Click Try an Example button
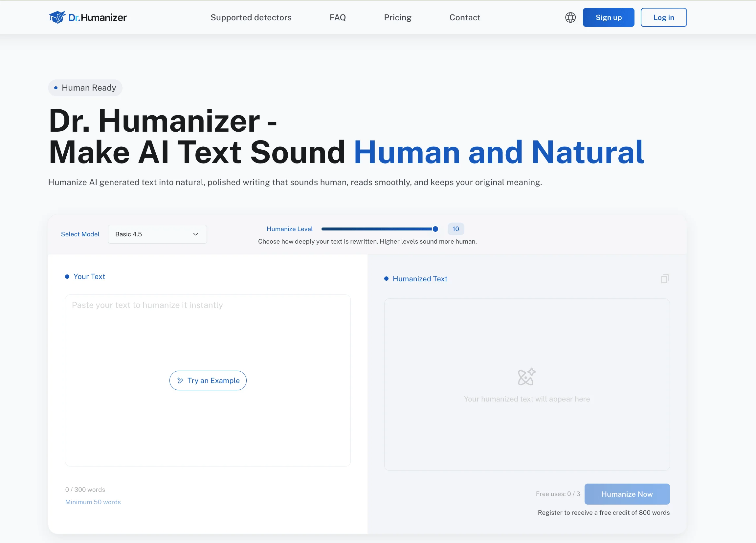This screenshot has height=543, width=756. (208, 380)
